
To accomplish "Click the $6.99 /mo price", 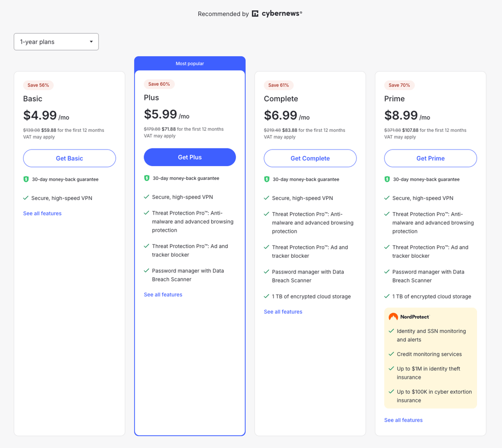I will tap(287, 116).
